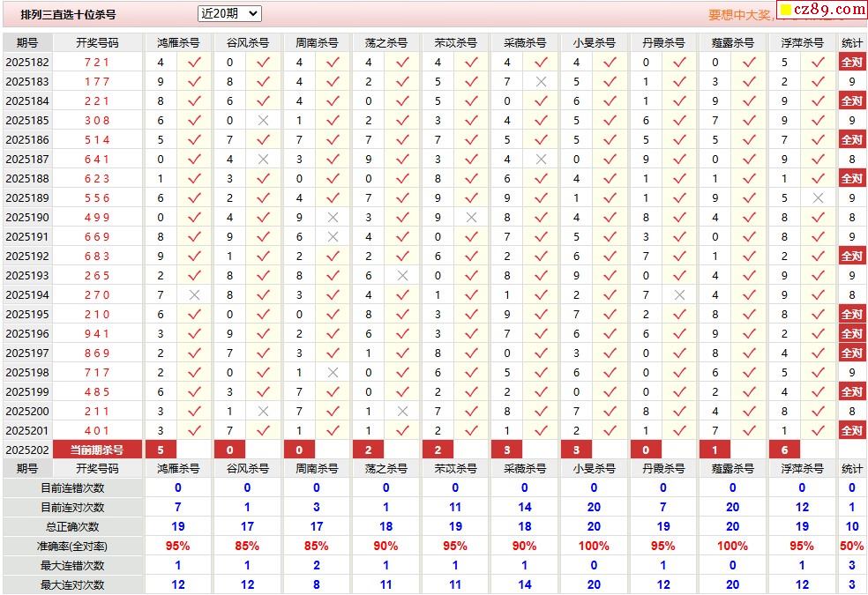The width and height of the screenshot is (868, 595).
Task: Click period number 2025198
Action: 27,372
